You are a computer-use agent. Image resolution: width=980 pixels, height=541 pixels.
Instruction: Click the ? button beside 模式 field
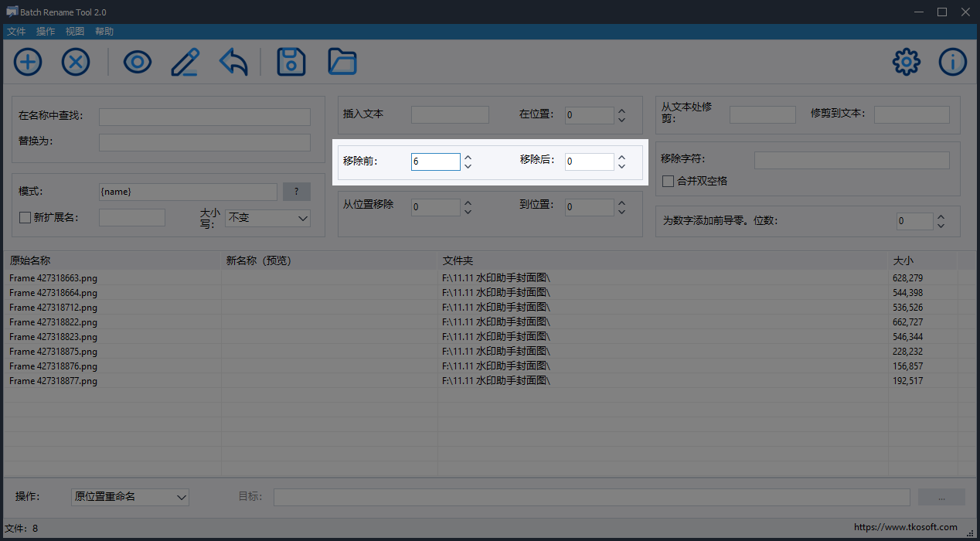click(297, 192)
